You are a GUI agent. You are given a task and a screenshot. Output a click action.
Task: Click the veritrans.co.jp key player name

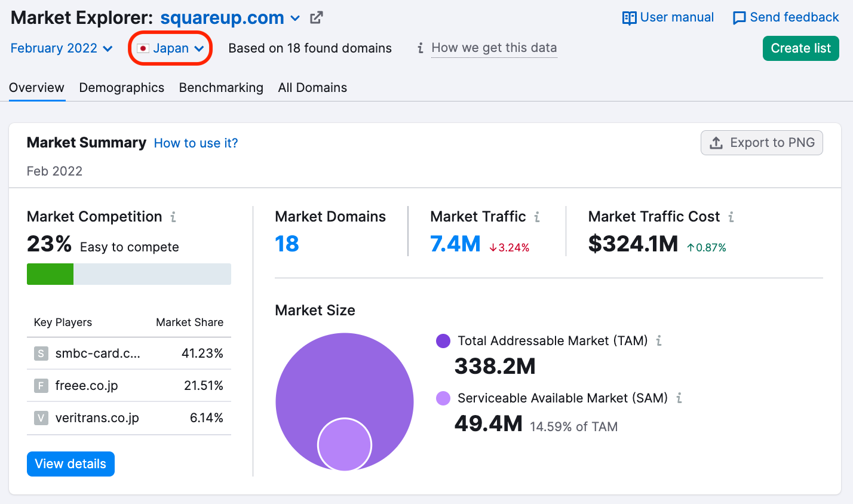point(97,418)
